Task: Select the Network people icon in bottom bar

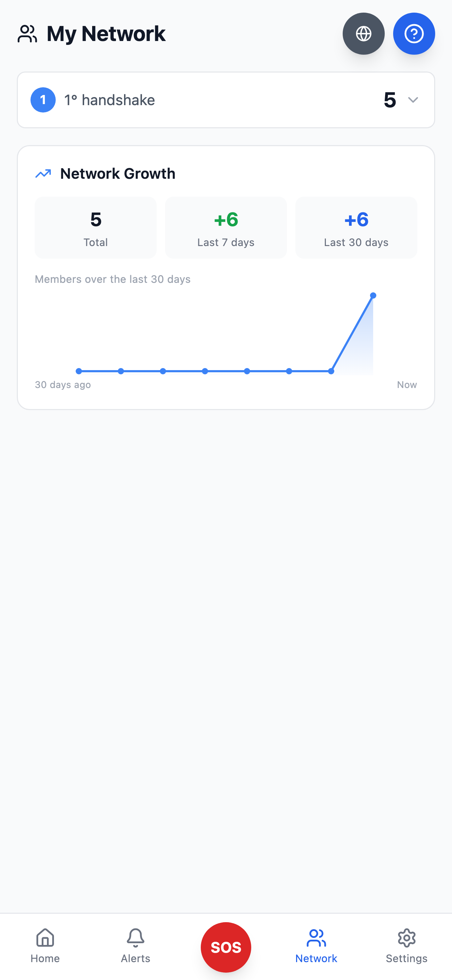Action: click(316, 938)
